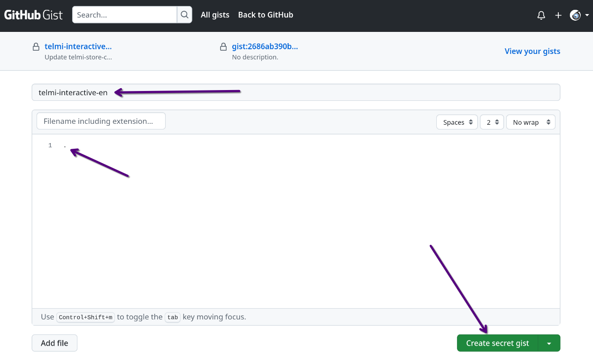Open View your gists link
Viewport: 593px width, 364px height.
[x=532, y=51]
